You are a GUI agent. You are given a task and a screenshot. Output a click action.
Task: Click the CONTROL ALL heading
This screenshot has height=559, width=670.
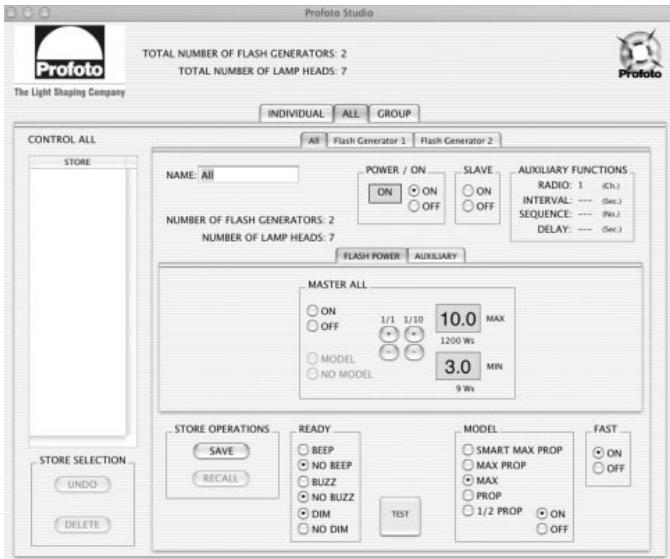62,140
